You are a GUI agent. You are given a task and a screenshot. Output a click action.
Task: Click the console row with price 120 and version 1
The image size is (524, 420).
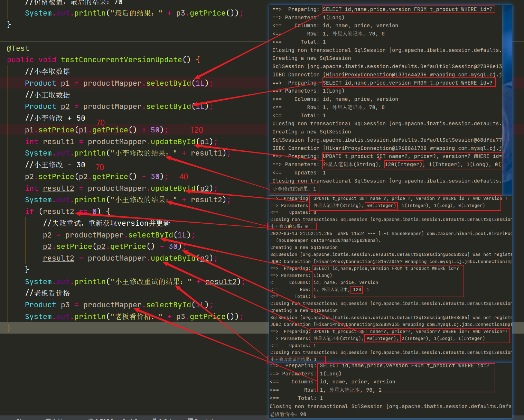tap(320, 290)
